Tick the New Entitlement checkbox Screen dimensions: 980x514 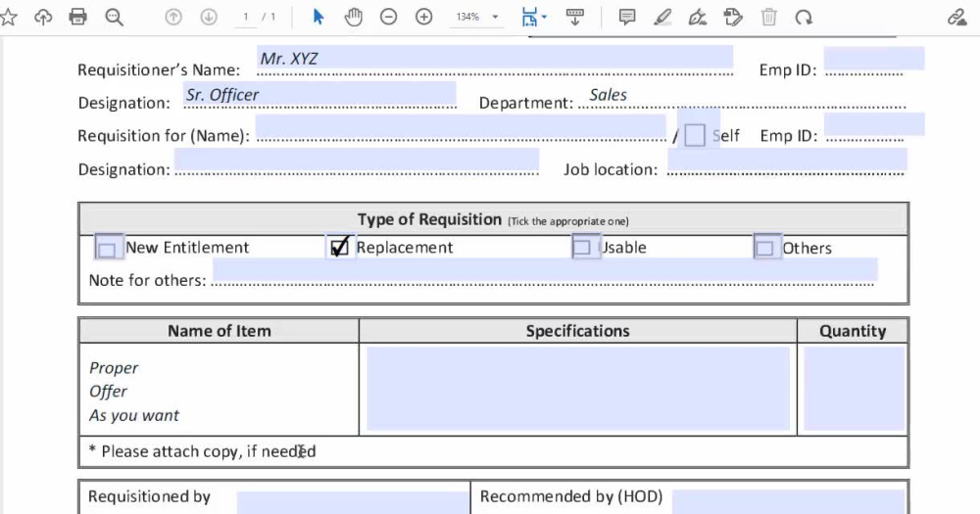coord(108,248)
